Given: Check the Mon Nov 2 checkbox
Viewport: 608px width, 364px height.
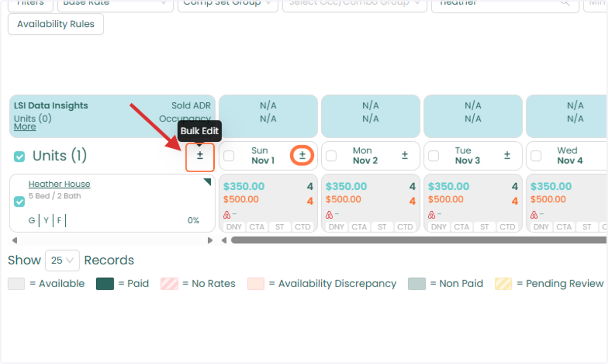Looking at the screenshot, I should (x=331, y=156).
